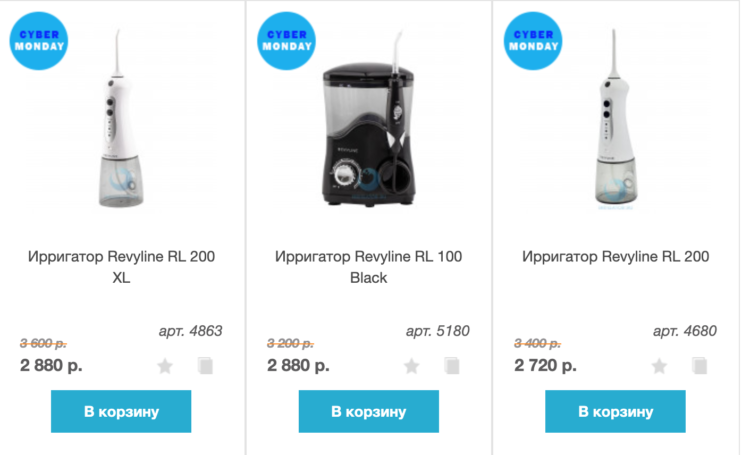Screen dimensions: 742x455
Task: View the white RL 200 XL product image
Action: [121, 125]
